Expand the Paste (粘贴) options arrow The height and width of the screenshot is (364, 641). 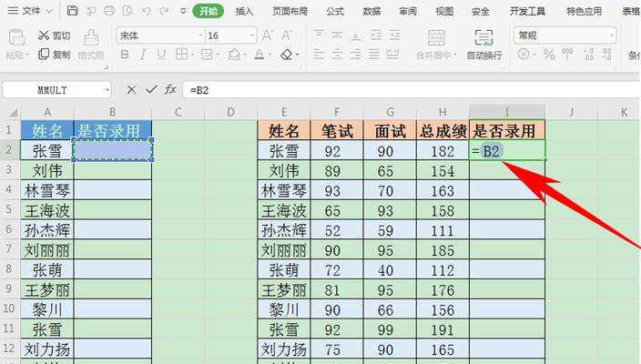pyautogui.click(x=27, y=55)
